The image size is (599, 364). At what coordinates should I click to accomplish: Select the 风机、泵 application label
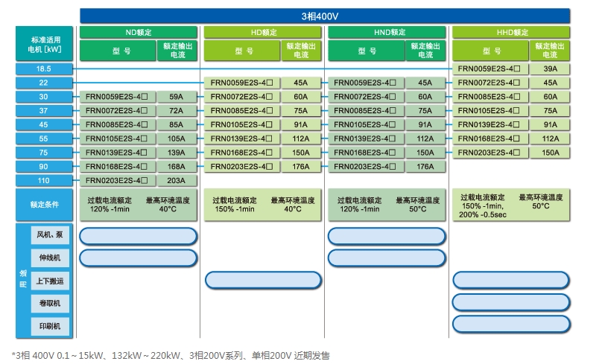[50, 235]
